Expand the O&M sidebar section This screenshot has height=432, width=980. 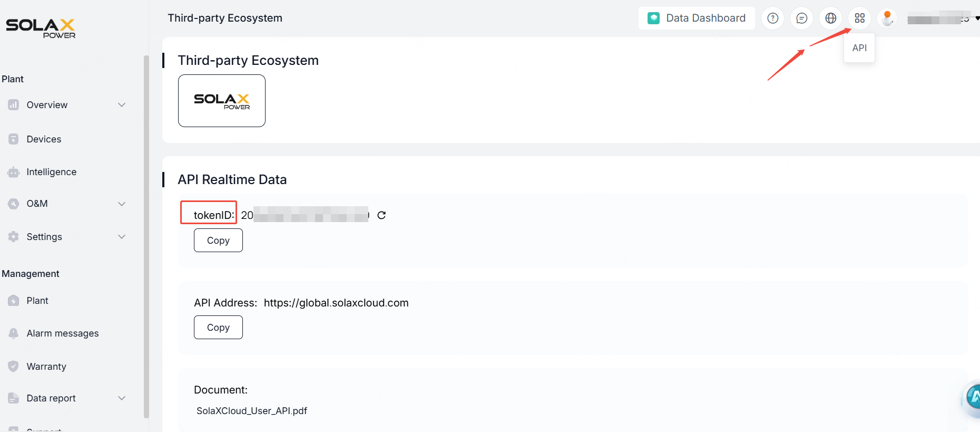pos(122,204)
